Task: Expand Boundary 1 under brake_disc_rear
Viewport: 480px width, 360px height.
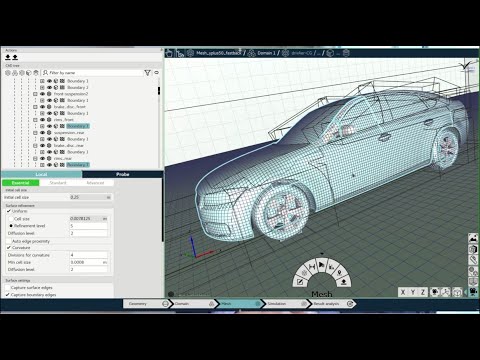Action: tap(42, 152)
